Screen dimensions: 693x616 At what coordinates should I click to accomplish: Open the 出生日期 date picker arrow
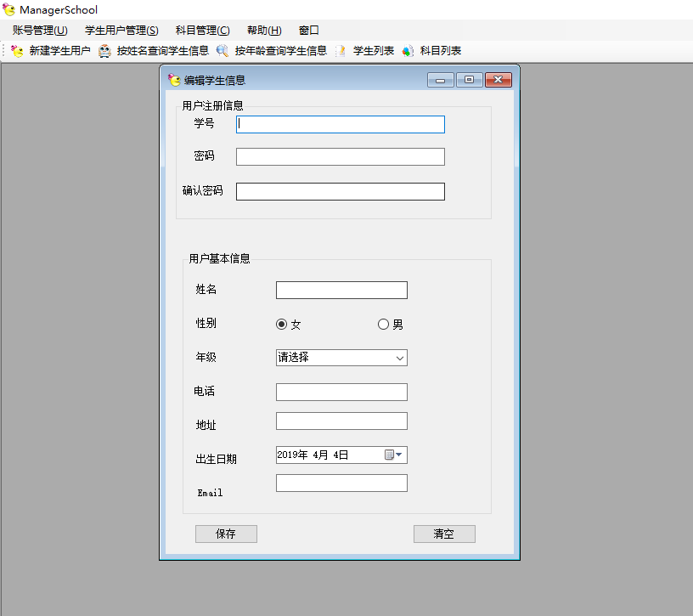(400, 455)
